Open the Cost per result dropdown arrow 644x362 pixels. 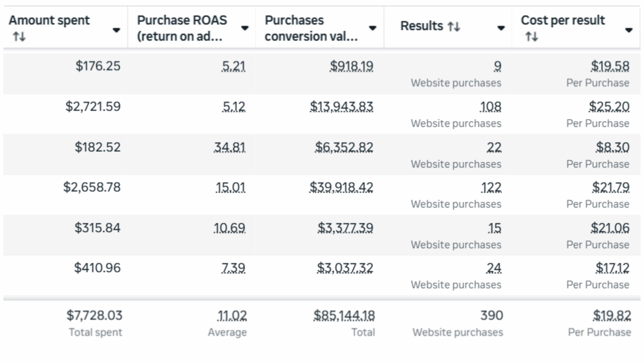629,30
